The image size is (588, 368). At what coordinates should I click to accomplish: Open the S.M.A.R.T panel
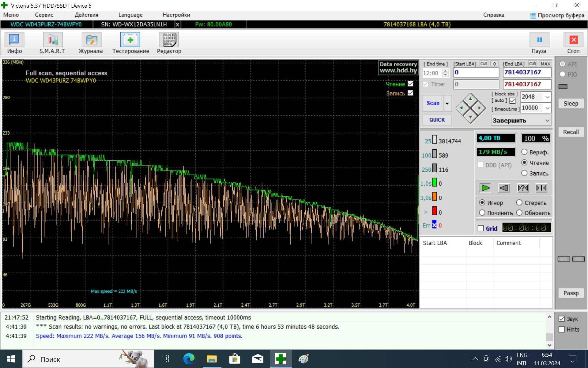[52, 43]
